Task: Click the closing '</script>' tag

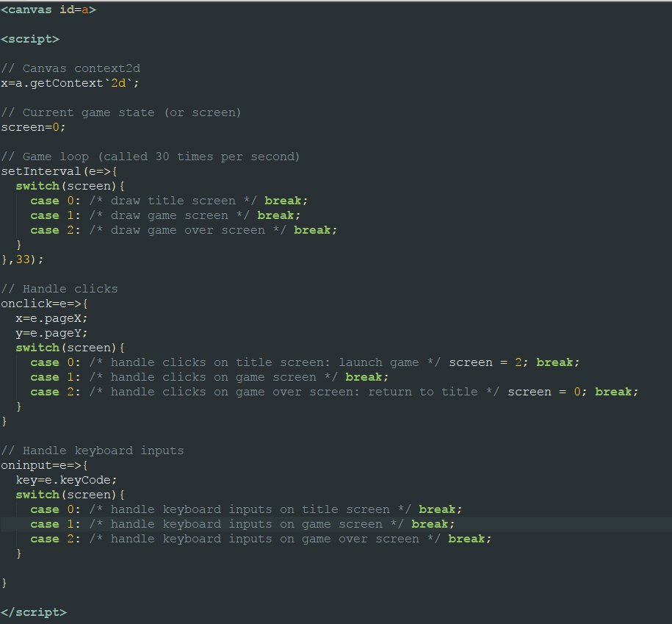Action: 34,612
